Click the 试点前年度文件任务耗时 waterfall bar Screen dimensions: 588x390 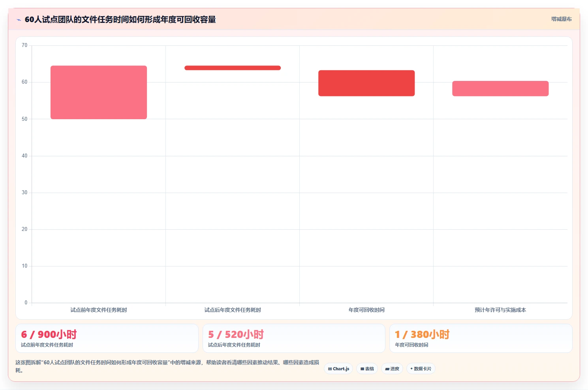pyautogui.click(x=99, y=92)
